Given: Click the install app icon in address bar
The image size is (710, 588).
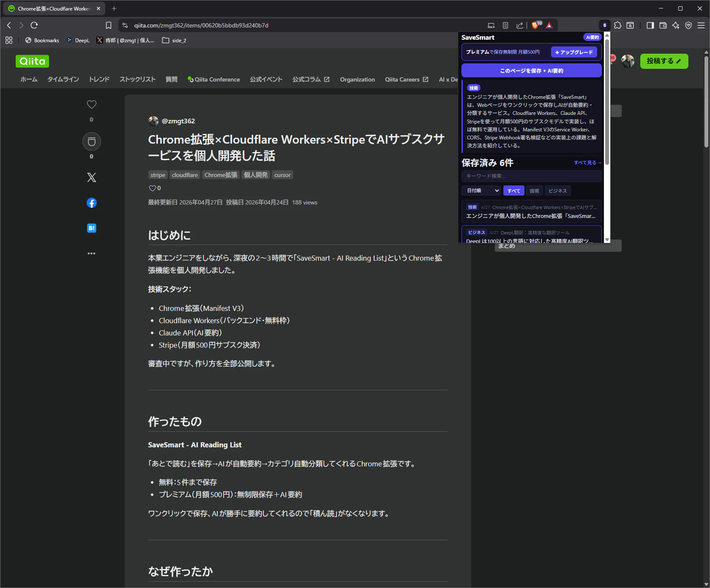Looking at the screenshot, I should pyautogui.click(x=491, y=25).
